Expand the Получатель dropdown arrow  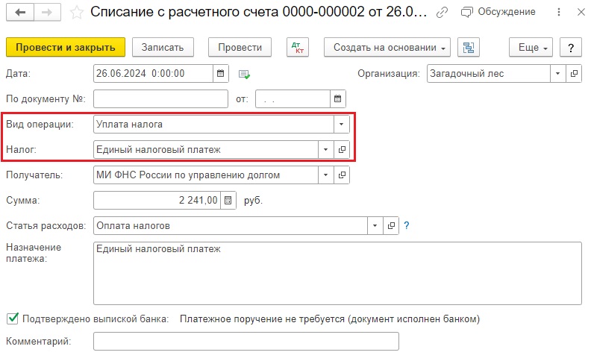[325, 175]
